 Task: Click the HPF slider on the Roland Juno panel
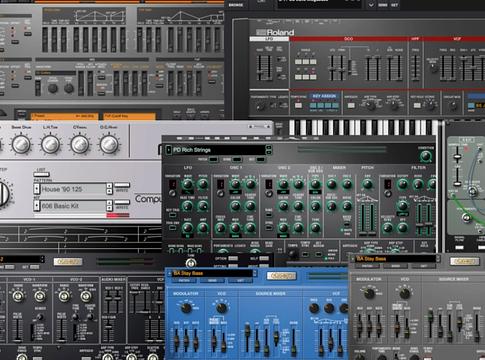415,67
